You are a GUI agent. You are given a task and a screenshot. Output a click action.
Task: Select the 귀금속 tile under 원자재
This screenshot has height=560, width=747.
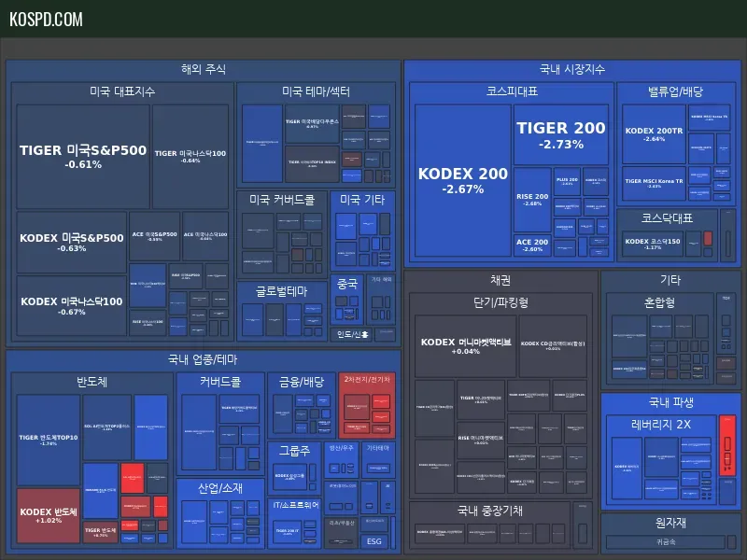coord(666,542)
